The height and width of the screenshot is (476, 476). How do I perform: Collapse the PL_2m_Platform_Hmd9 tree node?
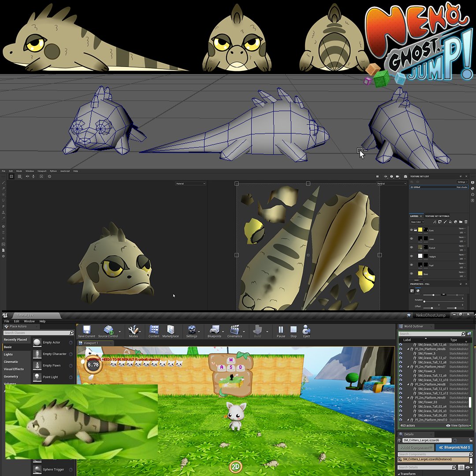pyautogui.click(x=408, y=398)
